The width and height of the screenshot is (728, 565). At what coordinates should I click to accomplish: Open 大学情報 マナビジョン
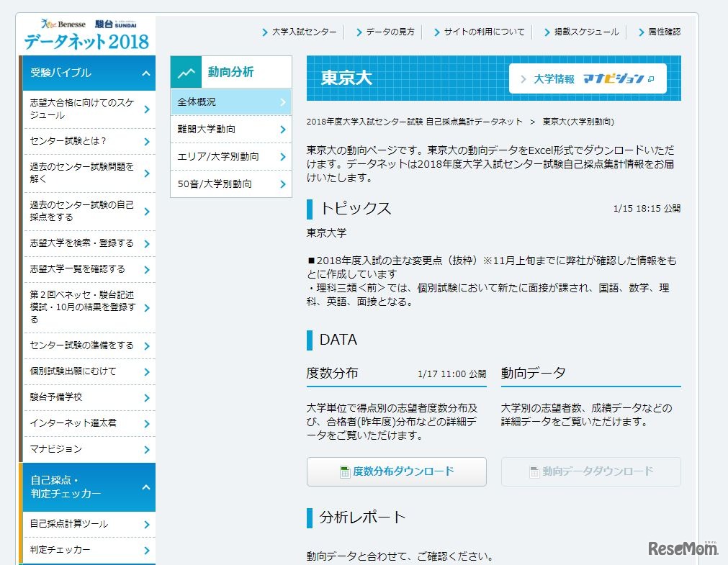(590, 79)
